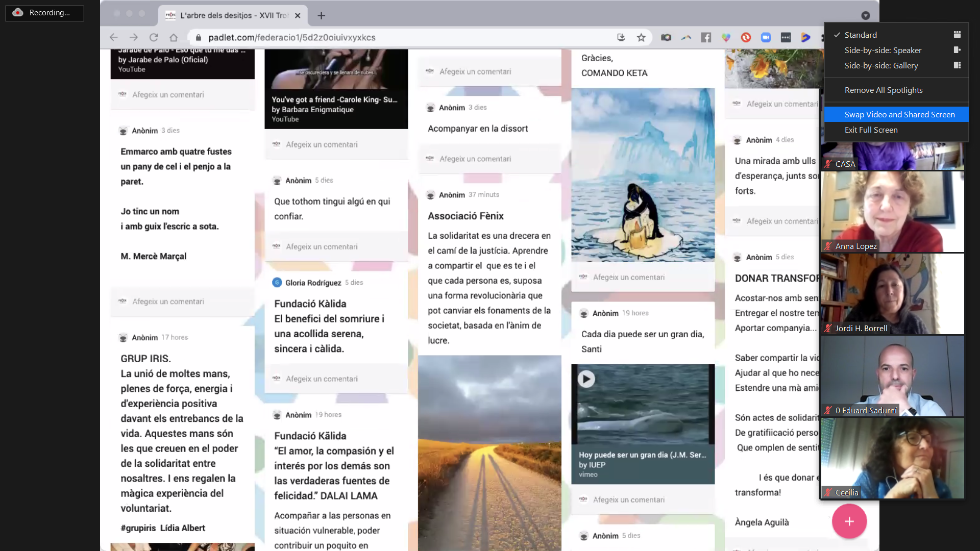Viewport: 980px width, 551px height.
Task: Click the Side-by-side Gallery layout icon
Action: coord(957,65)
